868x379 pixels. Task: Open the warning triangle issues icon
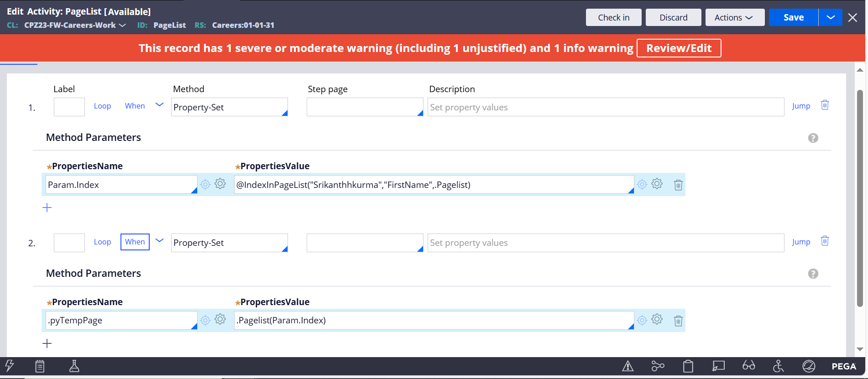pos(627,366)
